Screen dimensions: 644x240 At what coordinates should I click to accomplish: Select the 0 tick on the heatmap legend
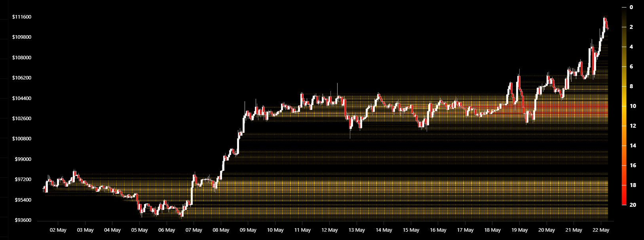(x=631, y=7)
